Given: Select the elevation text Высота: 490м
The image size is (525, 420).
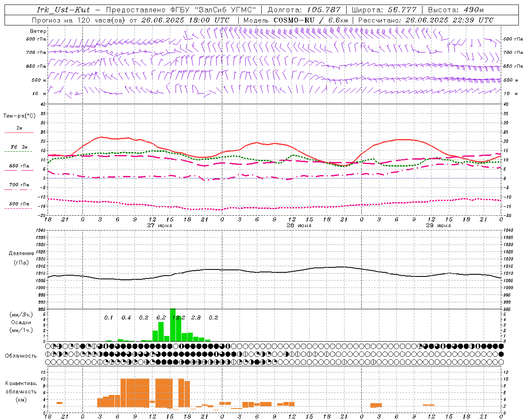Looking at the screenshot, I should pyautogui.click(x=456, y=10).
